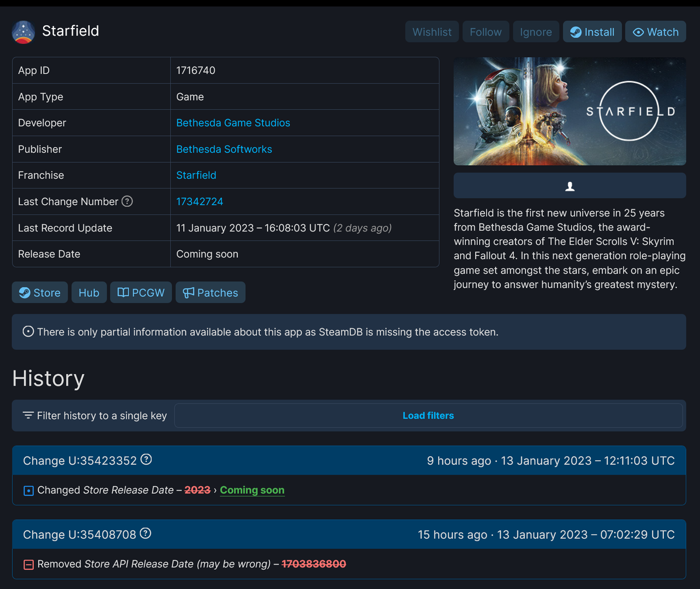Open the Bethesda Softworks publisher link
The width and height of the screenshot is (700, 589).
[224, 149]
